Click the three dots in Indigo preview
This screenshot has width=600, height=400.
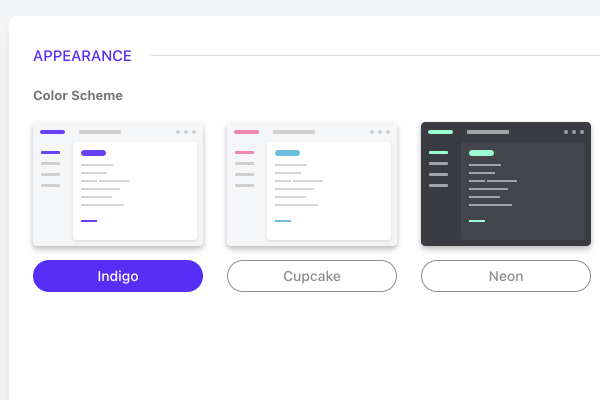pyautogui.click(x=186, y=132)
